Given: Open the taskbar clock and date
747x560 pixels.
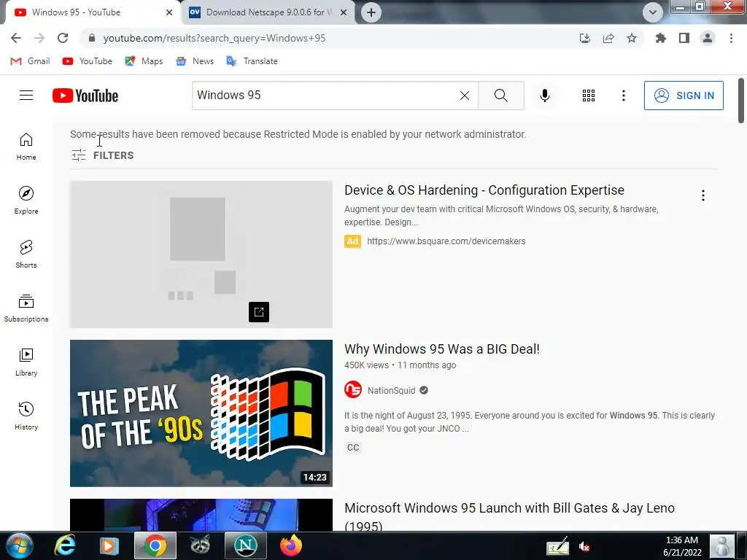Looking at the screenshot, I should click(682, 546).
